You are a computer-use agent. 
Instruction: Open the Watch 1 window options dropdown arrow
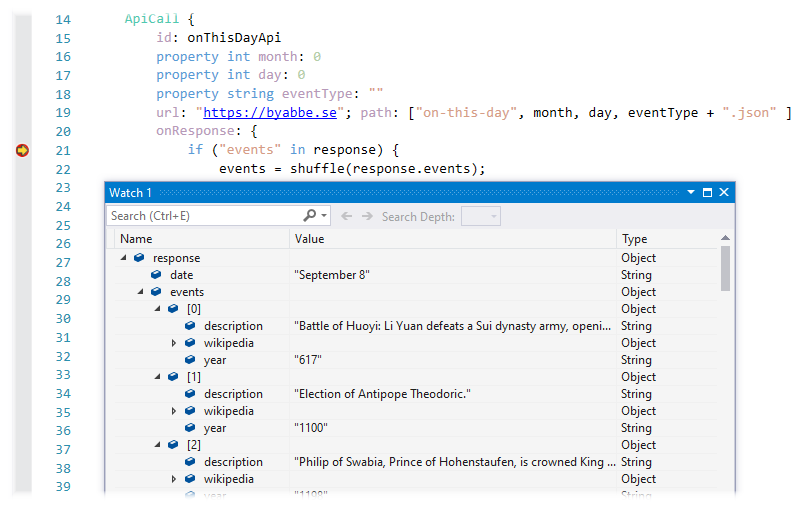coord(690,192)
